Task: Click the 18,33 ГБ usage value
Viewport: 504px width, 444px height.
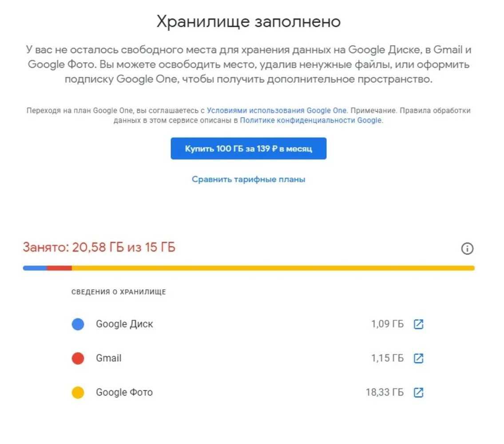Action: (x=385, y=393)
